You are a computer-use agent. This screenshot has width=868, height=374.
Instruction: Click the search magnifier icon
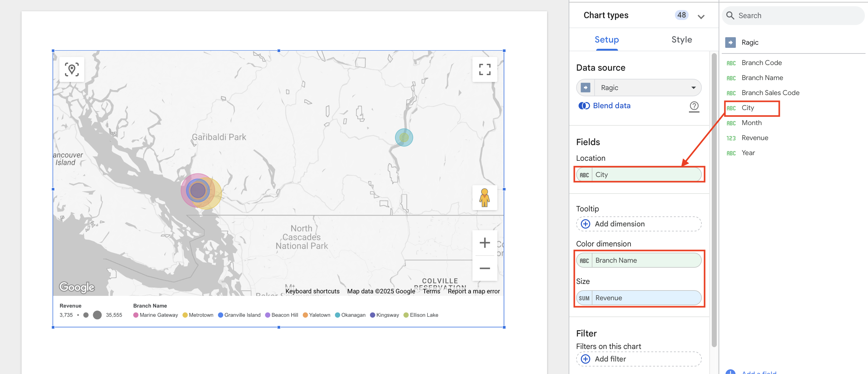click(730, 16)
